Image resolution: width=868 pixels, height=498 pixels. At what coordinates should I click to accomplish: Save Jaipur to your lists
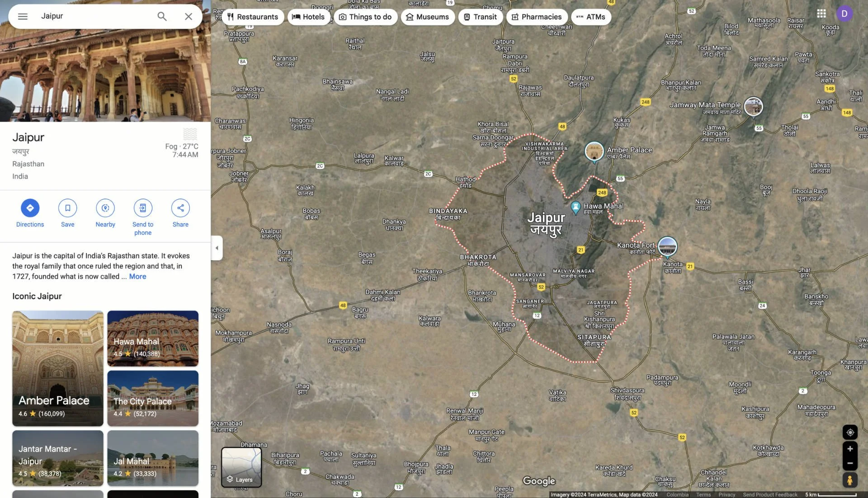tap(67, 213)
